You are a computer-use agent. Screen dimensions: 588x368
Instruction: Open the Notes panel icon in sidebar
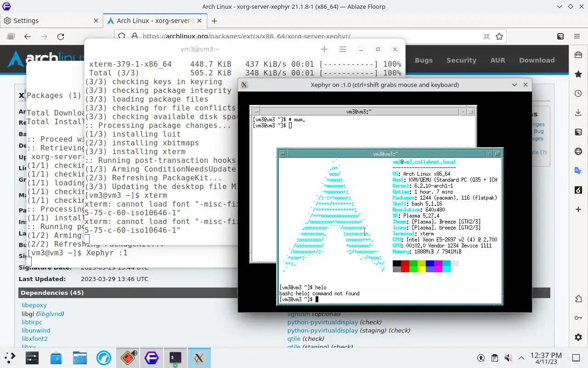pos(578,132)
